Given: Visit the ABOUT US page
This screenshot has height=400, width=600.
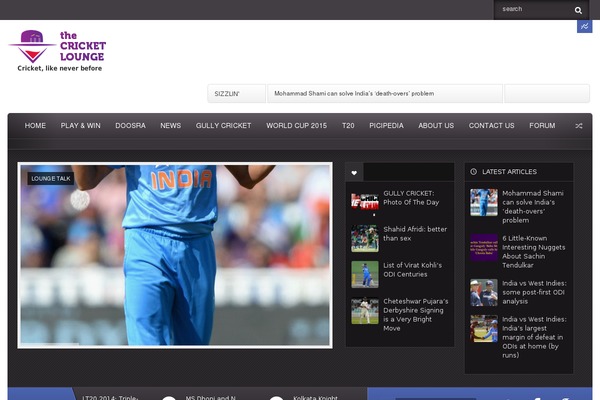Looking at the screenshot, I should 436,126.
